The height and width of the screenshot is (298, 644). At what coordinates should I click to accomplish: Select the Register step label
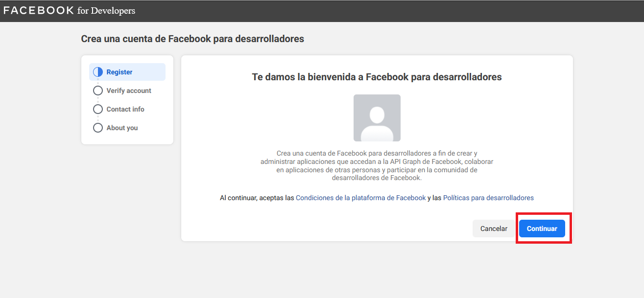pos(119,72)
